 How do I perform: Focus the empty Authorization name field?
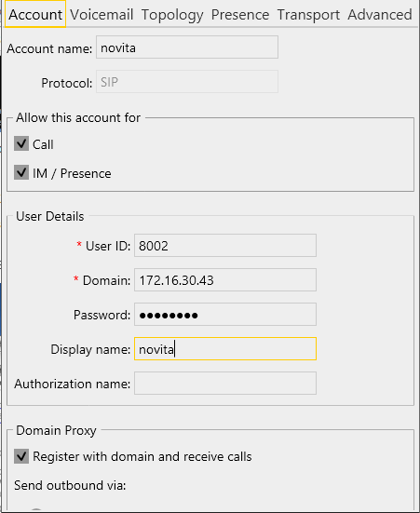click(x=225, y=383)
